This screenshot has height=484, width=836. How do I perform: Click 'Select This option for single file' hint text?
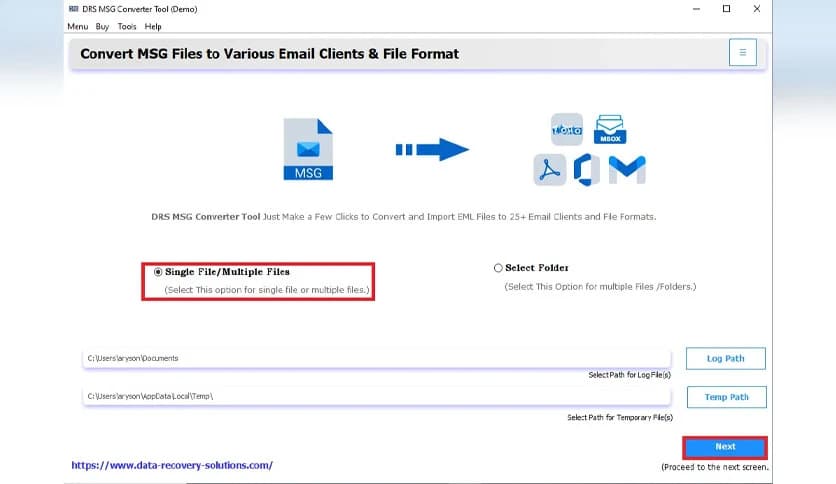(267, 290)
